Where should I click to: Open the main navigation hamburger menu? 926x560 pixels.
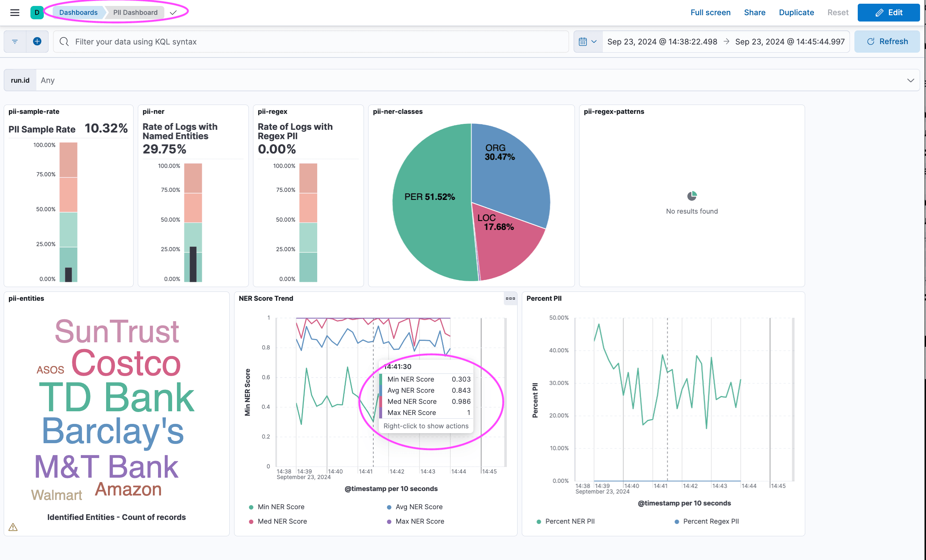14,12
